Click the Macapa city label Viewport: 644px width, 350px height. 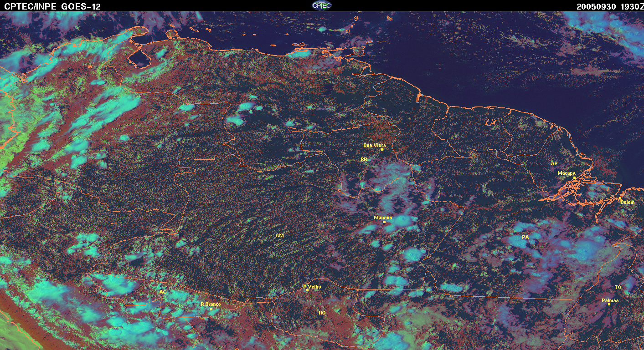click(567, 173)
